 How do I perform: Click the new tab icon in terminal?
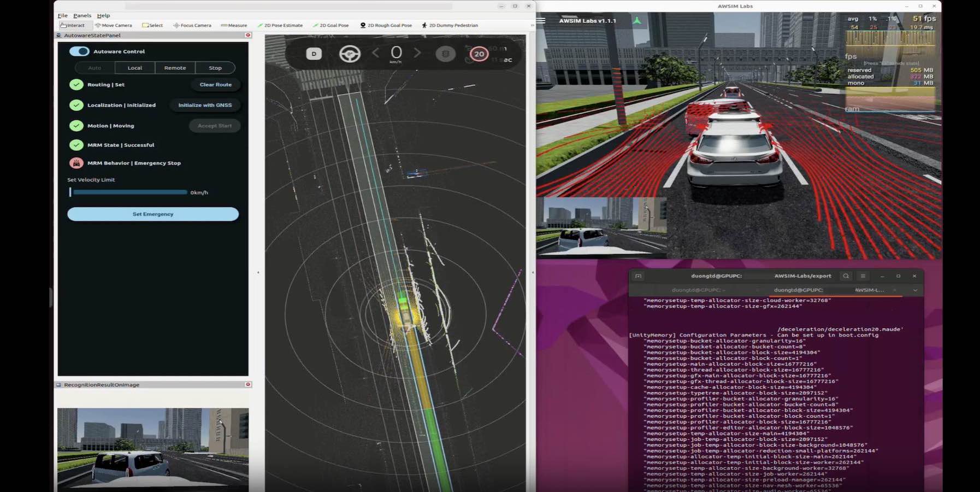[638, 276]
